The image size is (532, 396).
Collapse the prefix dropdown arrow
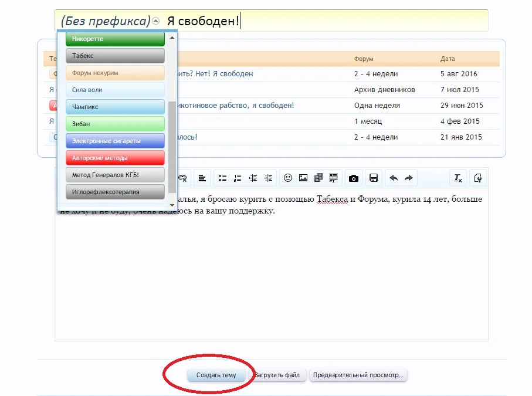click(155, 20)
